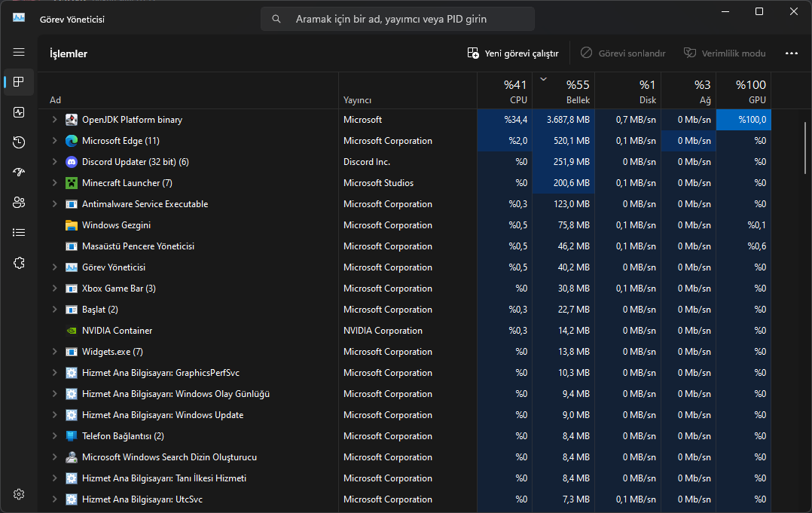The height and width of the screenshot is (513, 812).
Task: Sort by GPU column header
Action: click(743, 91)
